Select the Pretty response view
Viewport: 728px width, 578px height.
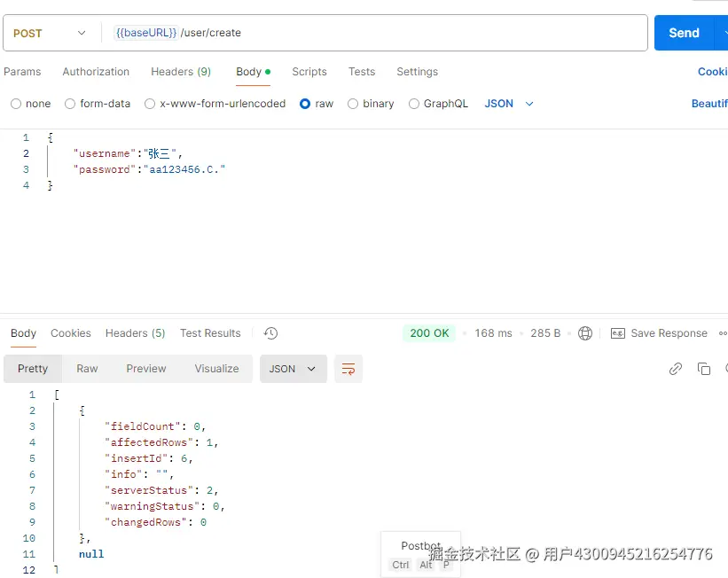[x=33, y=369]
